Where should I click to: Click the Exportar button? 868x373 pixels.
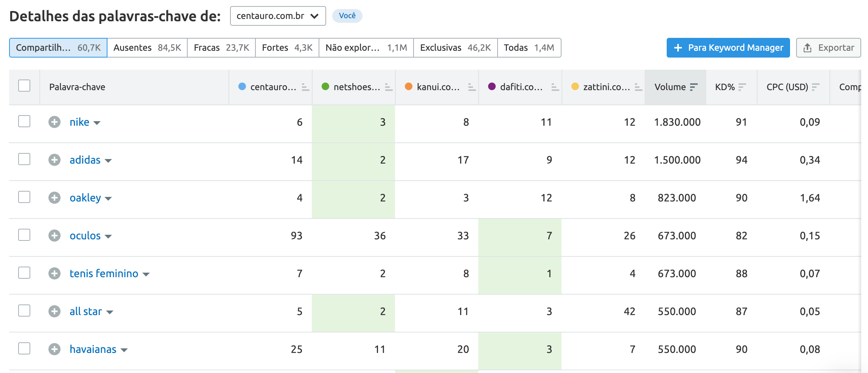click(x=828, y=48)
